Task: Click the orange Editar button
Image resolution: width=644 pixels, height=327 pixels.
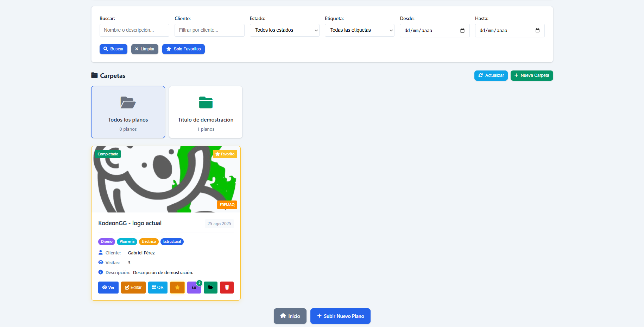Action: [x=133, y=288]
